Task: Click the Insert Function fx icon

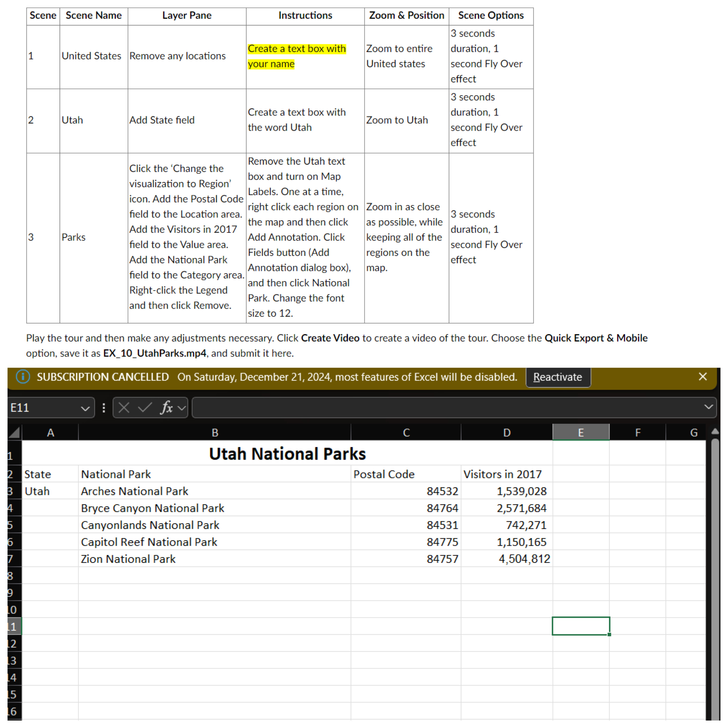Action: click(x=166, y=408)
